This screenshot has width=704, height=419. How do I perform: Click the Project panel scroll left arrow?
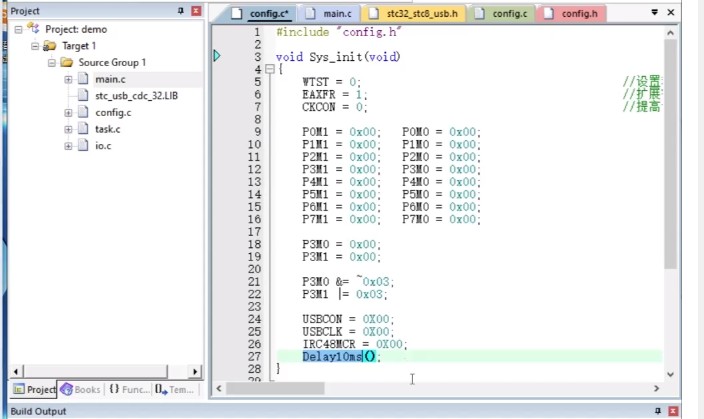16,371
